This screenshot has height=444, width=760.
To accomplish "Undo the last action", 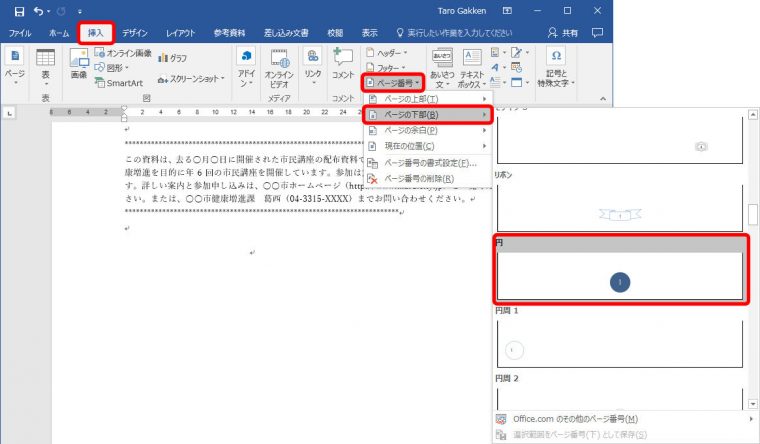I will (x=38, y=11).
